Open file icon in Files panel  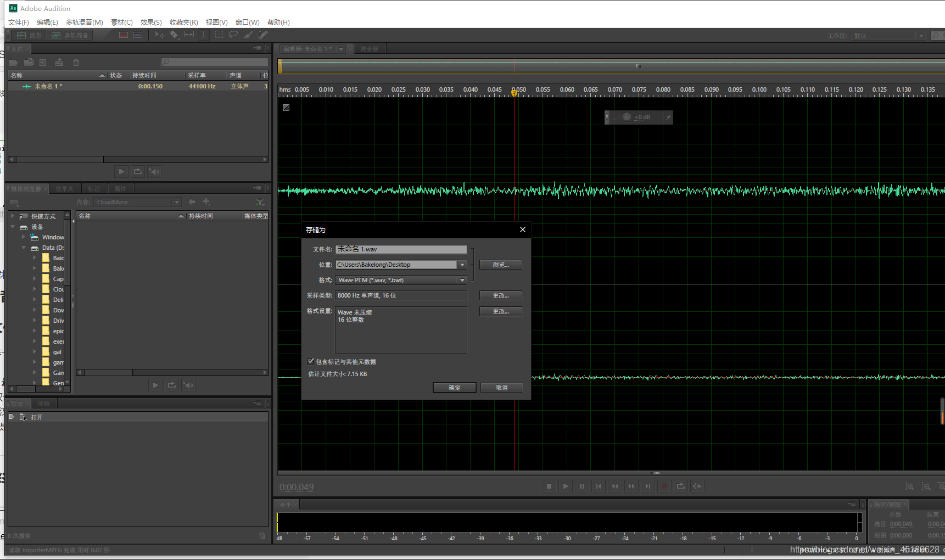pyautogui.click(x=13, y=63)
